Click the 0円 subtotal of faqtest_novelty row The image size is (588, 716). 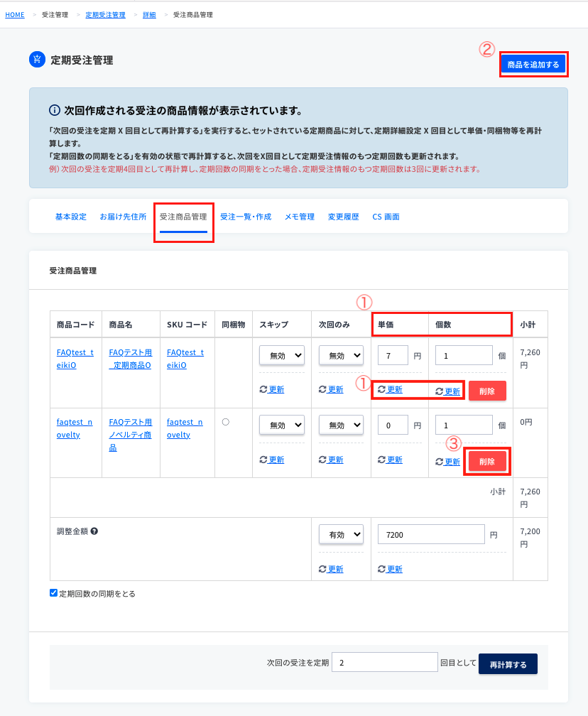(x=526, y=422)
